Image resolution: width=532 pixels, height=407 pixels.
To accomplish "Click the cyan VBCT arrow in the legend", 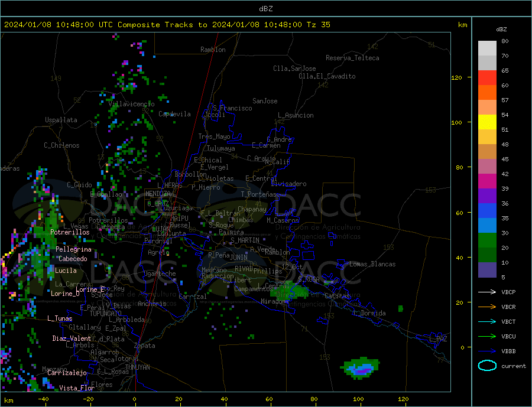I will pos(487,321).
